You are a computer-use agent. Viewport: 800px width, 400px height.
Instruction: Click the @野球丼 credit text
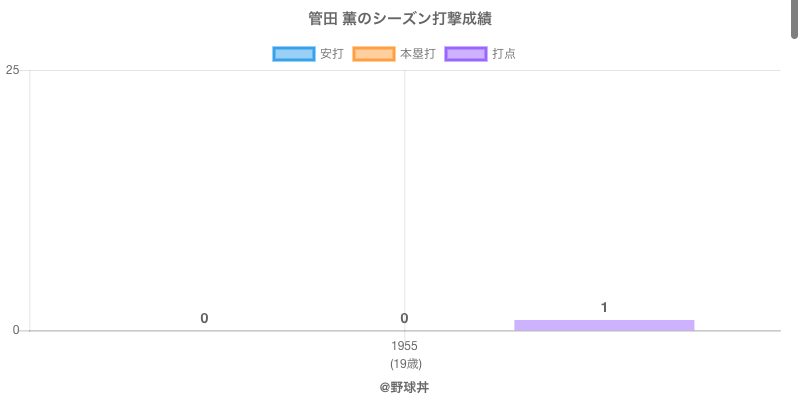pyautogui.click(x=404, y=387)
